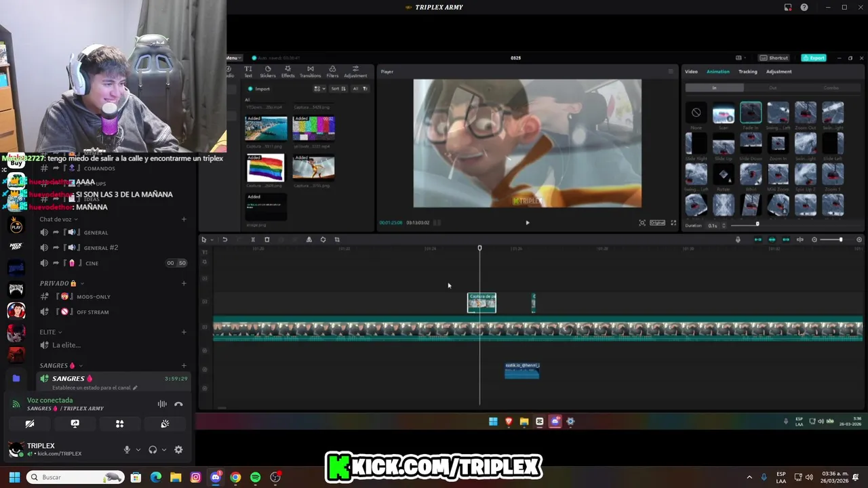This screenshot has height=488, width=868.
Task: Collapse the ELITE category
Action: coord(50,332)
